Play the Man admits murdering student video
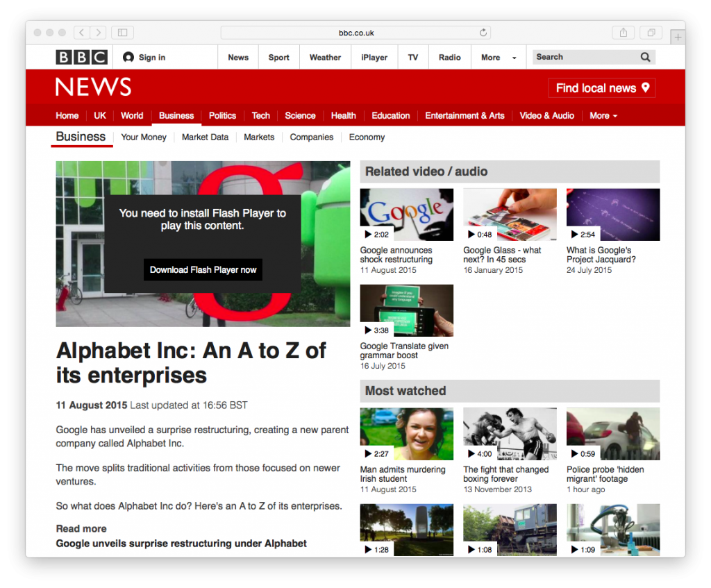Viewport: 711px width, 588px height. [407, 434]
